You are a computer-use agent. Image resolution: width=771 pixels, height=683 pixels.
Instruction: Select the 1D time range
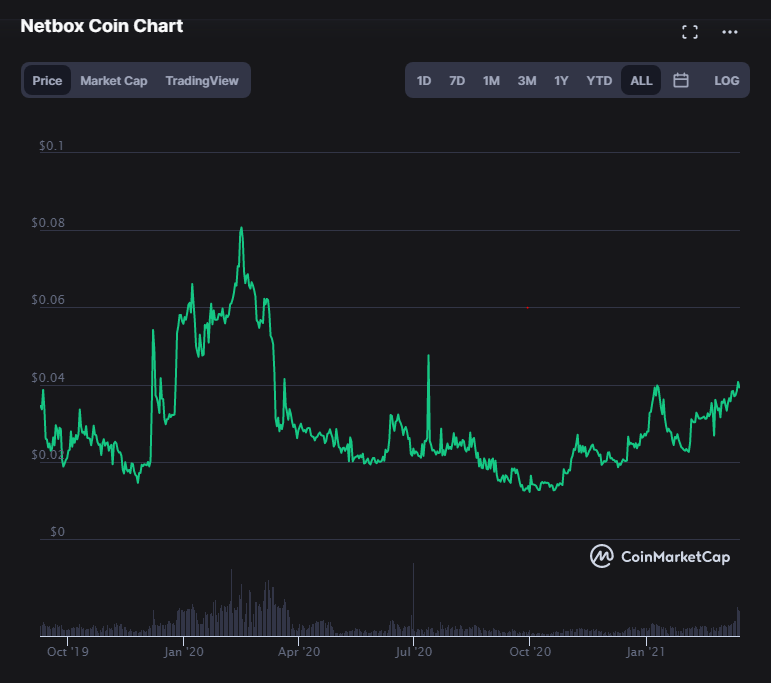424,80
